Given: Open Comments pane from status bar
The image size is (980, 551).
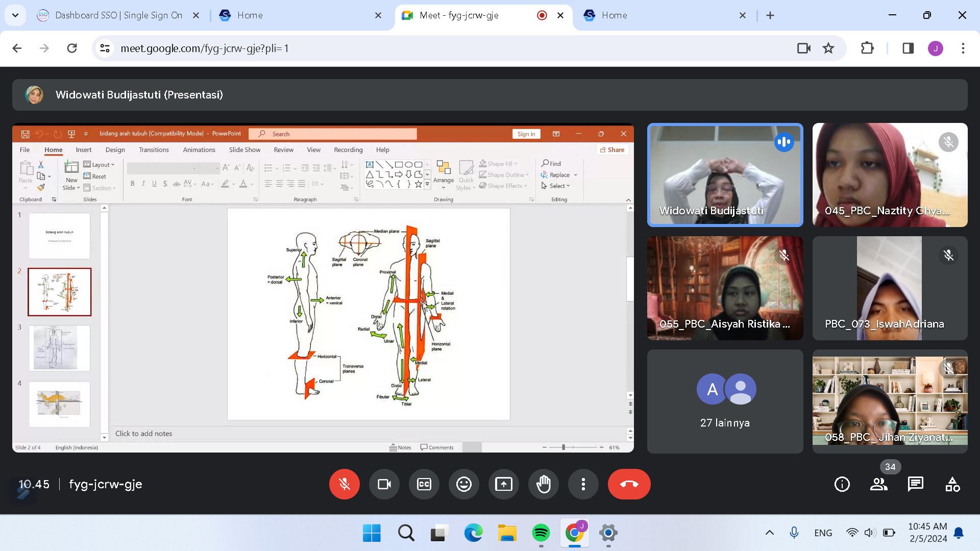Looking at the screenshot, I should tap(437, 447).
